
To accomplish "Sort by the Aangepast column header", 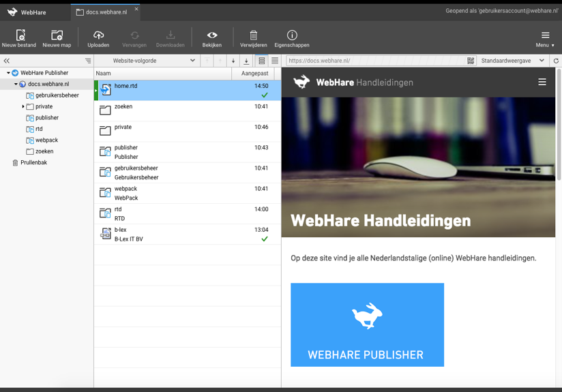I will point(254,74).
